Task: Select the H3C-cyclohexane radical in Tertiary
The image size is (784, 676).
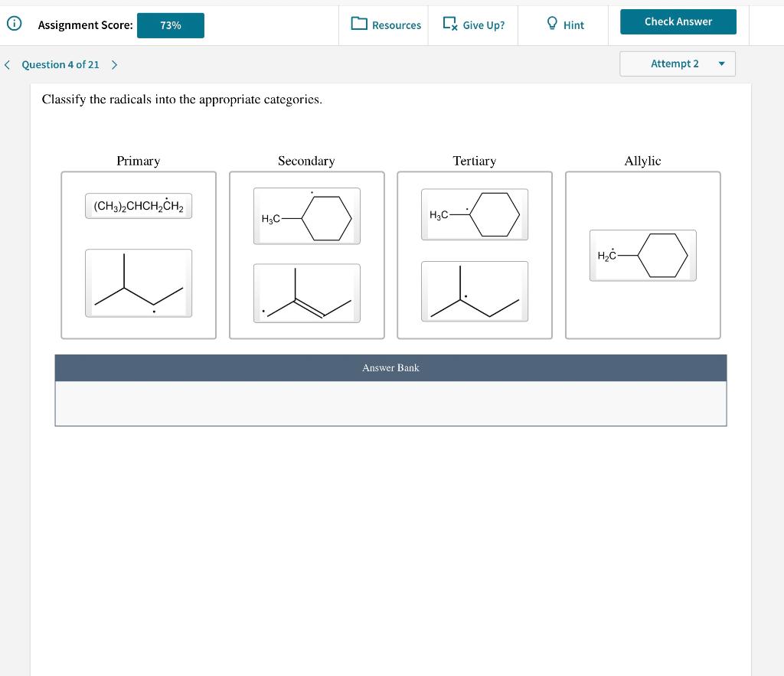Action: coord(475,214)
